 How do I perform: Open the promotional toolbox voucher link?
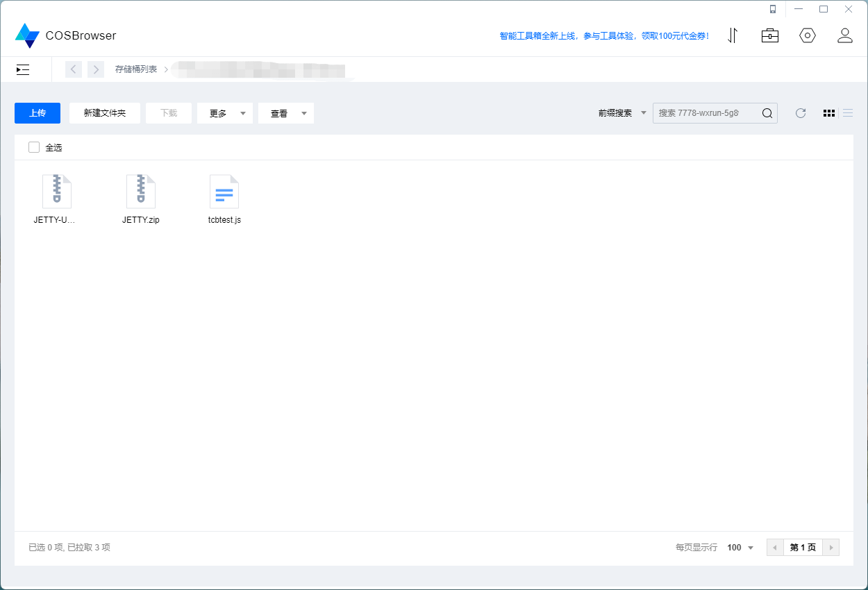coord(604,36)
